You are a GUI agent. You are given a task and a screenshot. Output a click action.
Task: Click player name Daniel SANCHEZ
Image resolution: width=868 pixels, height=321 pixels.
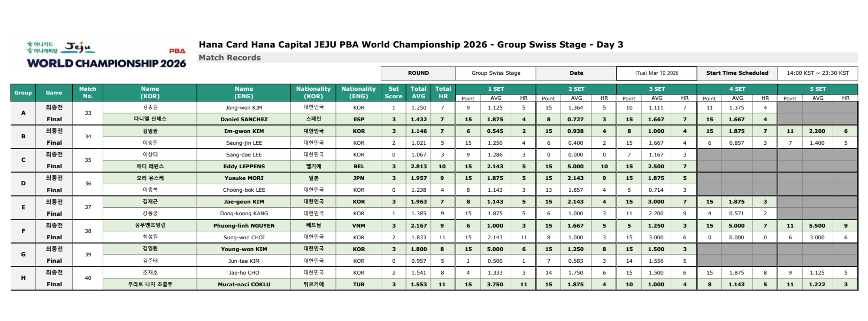(x=244, y=119)
